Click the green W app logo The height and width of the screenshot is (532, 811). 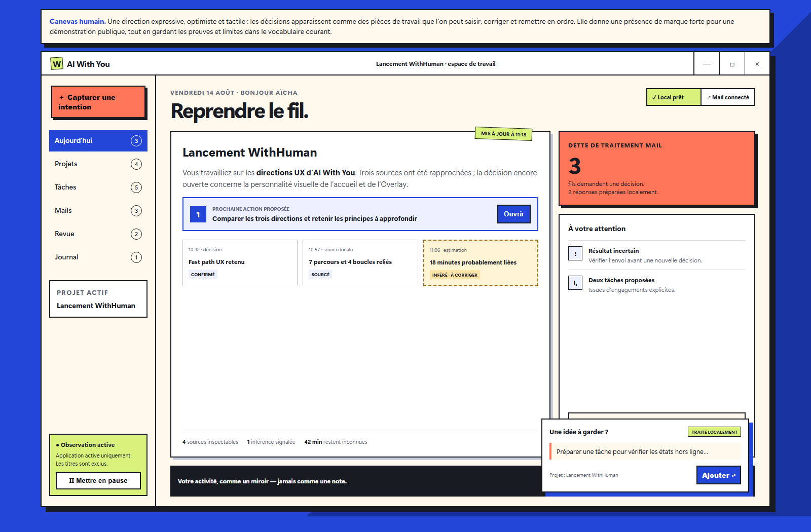click(x=57, y=64)
